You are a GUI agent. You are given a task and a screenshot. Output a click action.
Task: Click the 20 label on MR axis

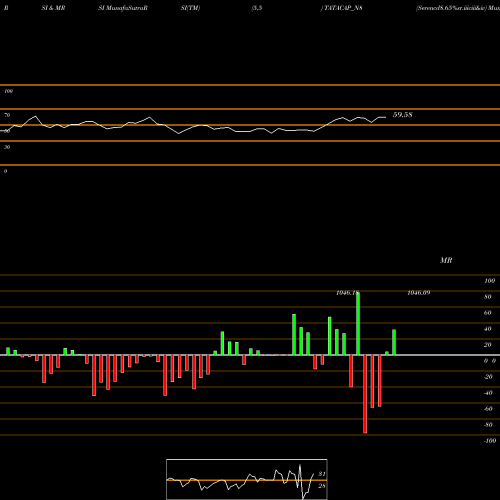(x=488, y=345)
